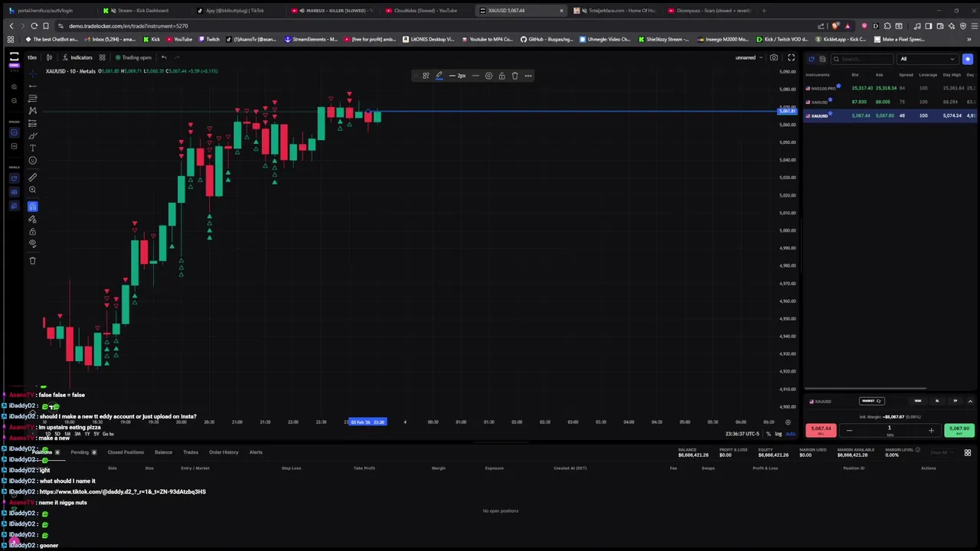Toggle the favorites star filter button
The image size is (980, 551).
click(x=968, y=59)
